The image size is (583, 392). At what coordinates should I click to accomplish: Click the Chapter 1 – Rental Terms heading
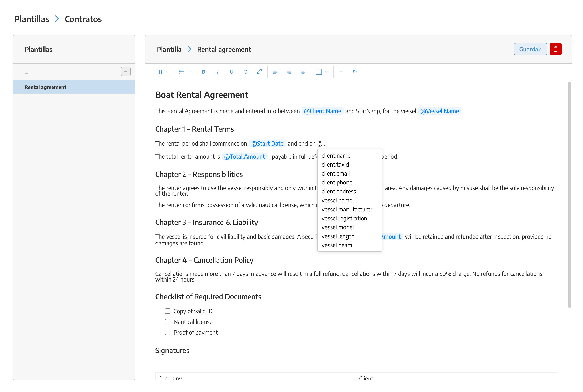[x=195, y=129]
